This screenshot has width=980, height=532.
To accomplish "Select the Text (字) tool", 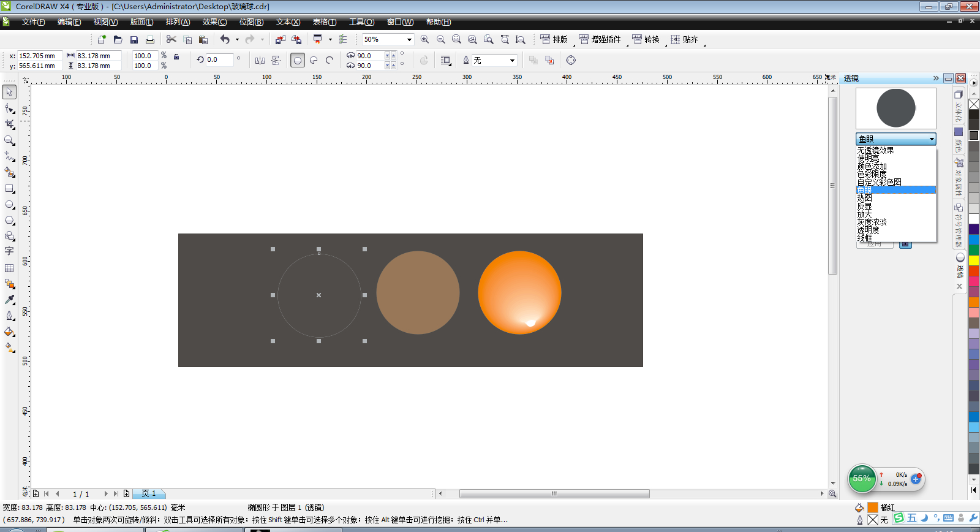I will [x=9, y=251].
